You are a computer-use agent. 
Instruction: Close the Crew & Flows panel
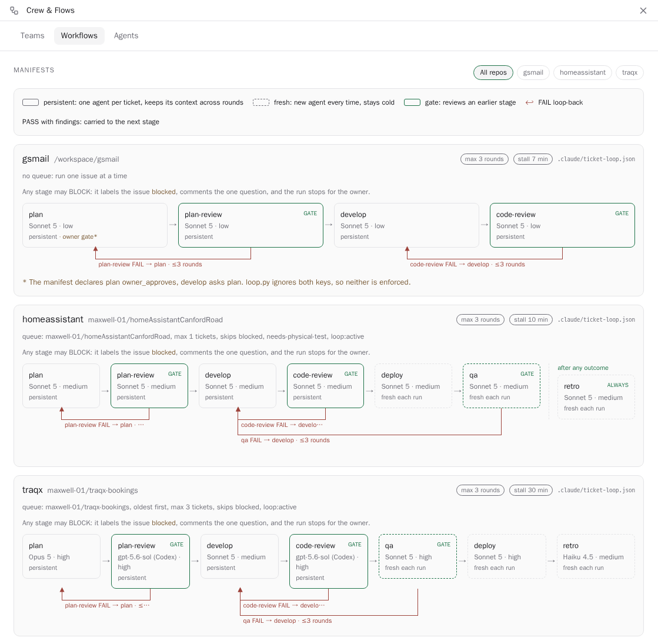643,11
